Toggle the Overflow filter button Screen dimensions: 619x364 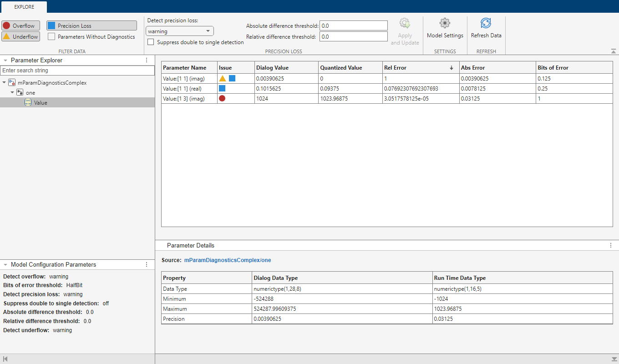pos(20,25)
